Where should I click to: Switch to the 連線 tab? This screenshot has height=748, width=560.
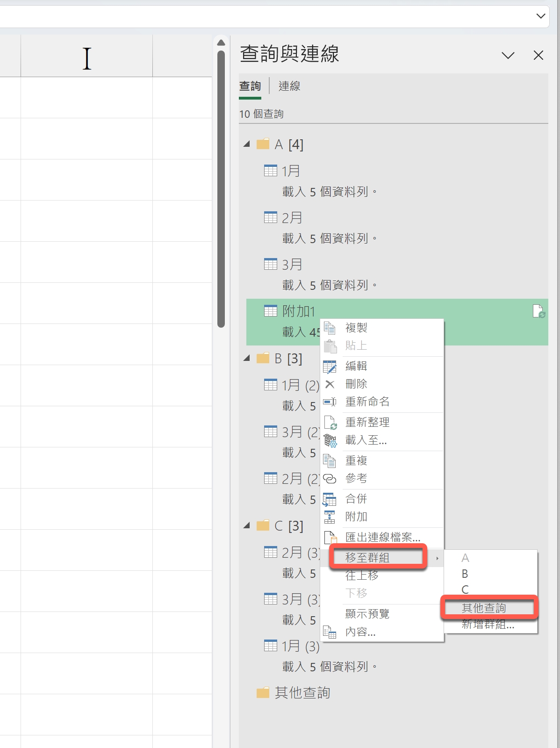[x=289, y=86]
